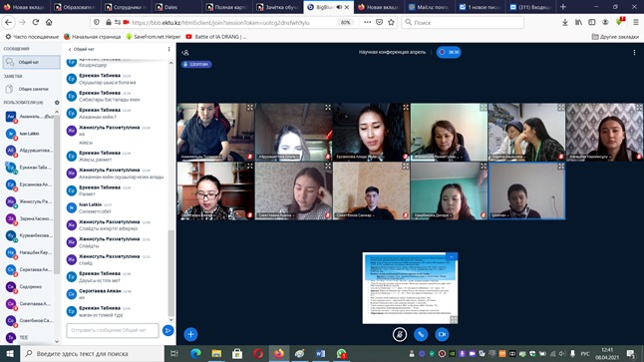Open the blue plus actions menu

190,334
